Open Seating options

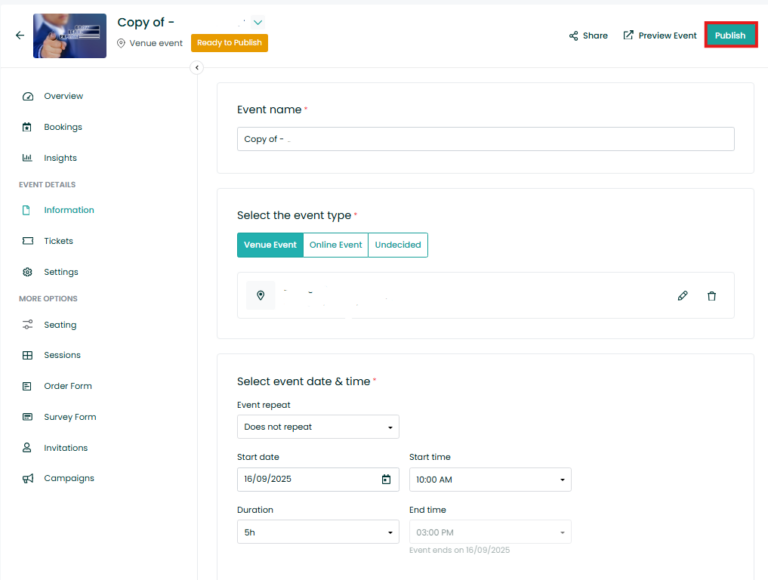point(60,325)
